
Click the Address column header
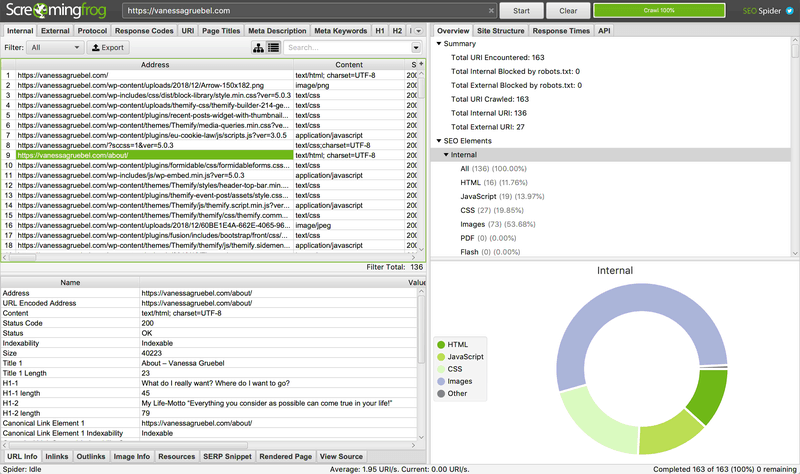155,65
